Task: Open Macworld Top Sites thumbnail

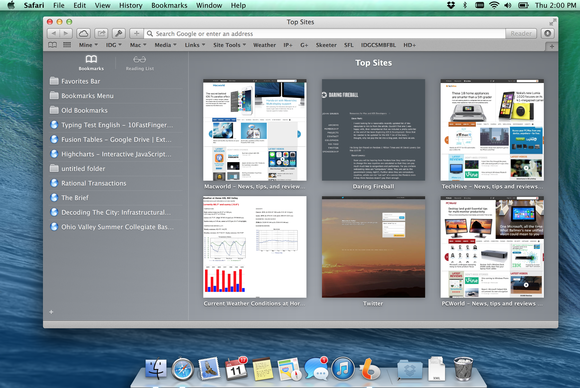Action: pyautogui.click(x=254, y=130)
